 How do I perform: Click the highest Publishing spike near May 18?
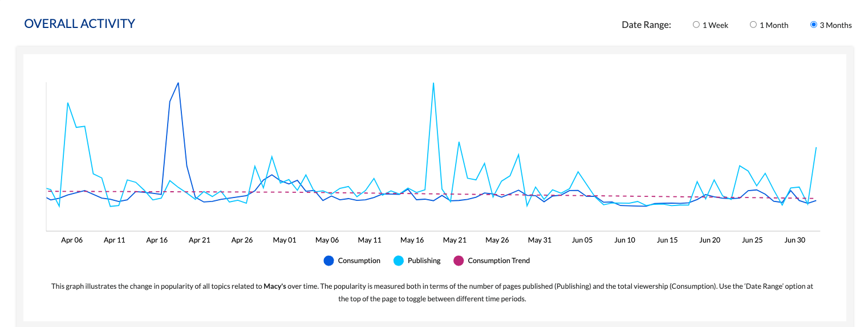tap(433, 83)
